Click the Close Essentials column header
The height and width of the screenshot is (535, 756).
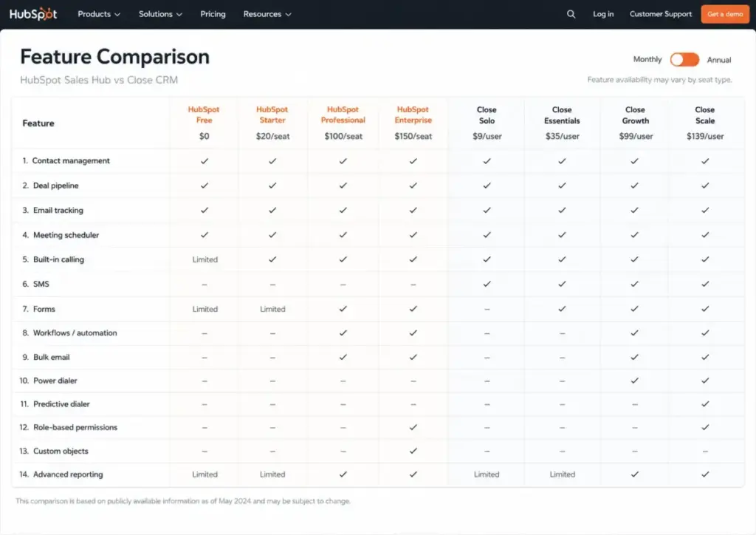(562, 115)
